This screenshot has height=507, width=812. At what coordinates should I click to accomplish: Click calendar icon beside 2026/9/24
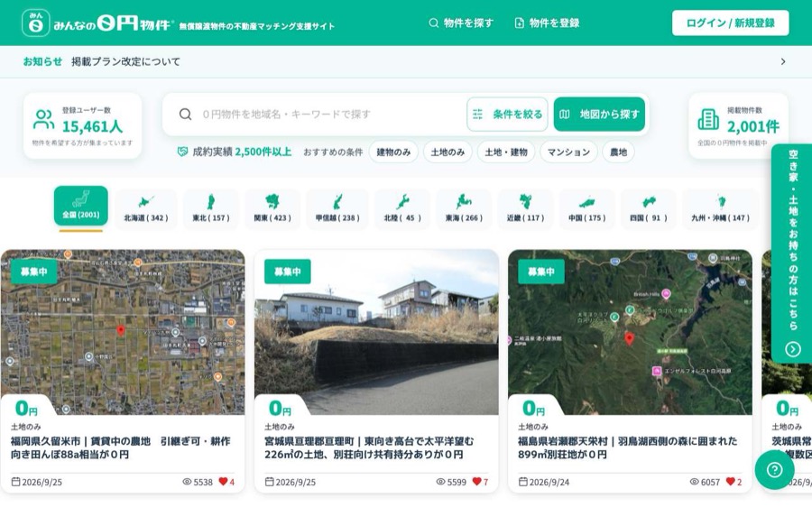[523, 482]
